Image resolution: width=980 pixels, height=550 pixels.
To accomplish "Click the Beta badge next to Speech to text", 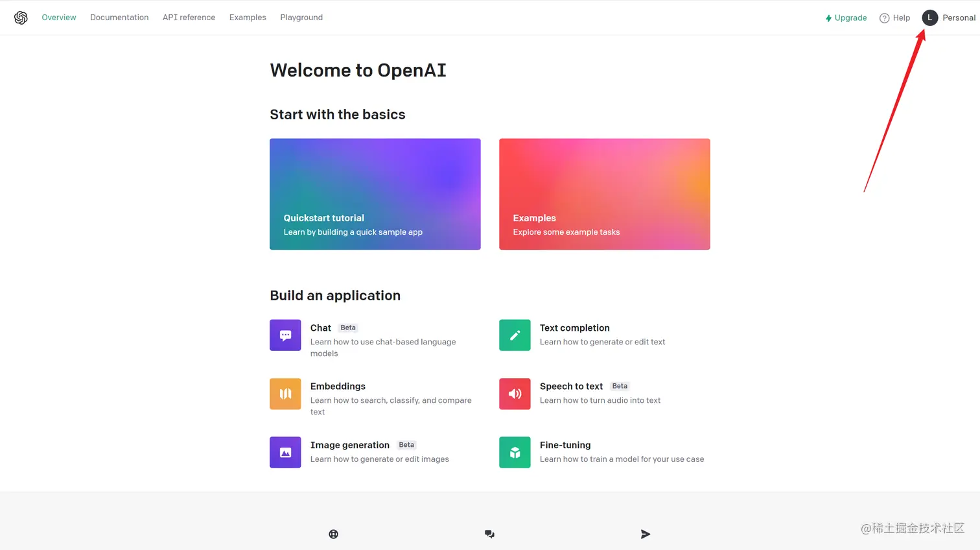I will [x=620, y=386].
